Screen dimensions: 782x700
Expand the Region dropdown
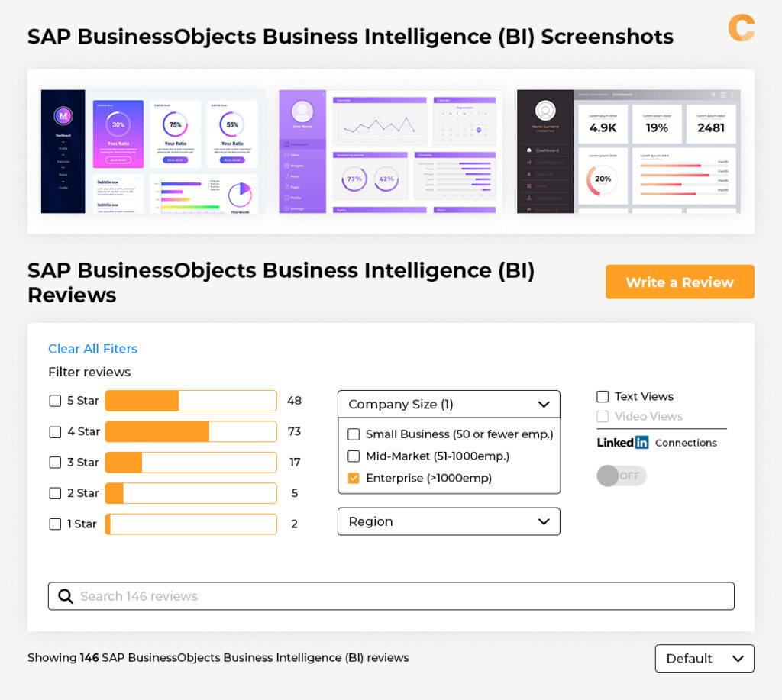544,521
